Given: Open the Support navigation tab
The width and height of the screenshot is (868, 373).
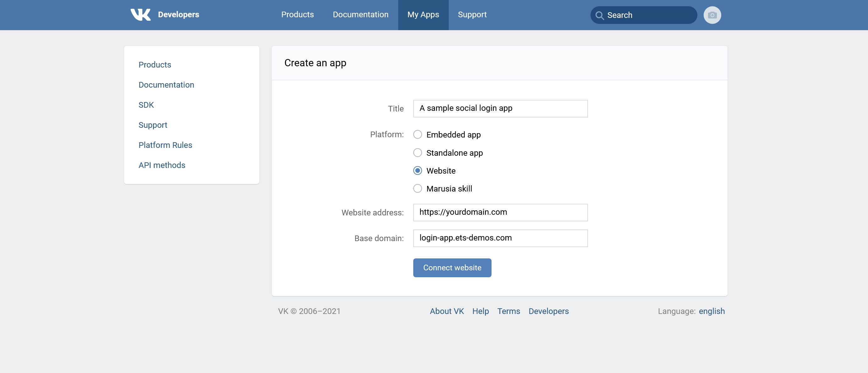Looking at the screenshot, I should coord(472,15).
